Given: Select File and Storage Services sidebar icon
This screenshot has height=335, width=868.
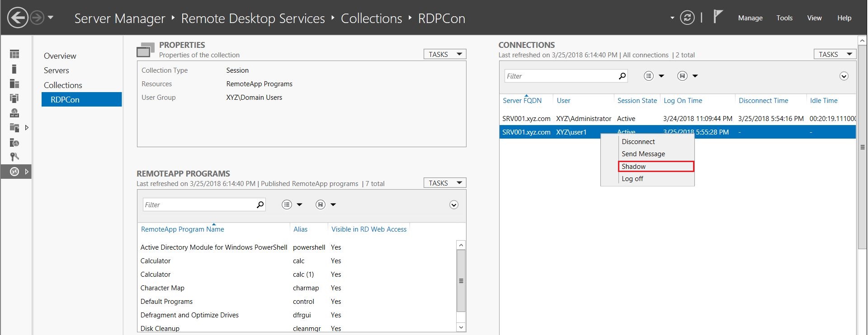Looking at the screenshot, I should coord(14,128).
